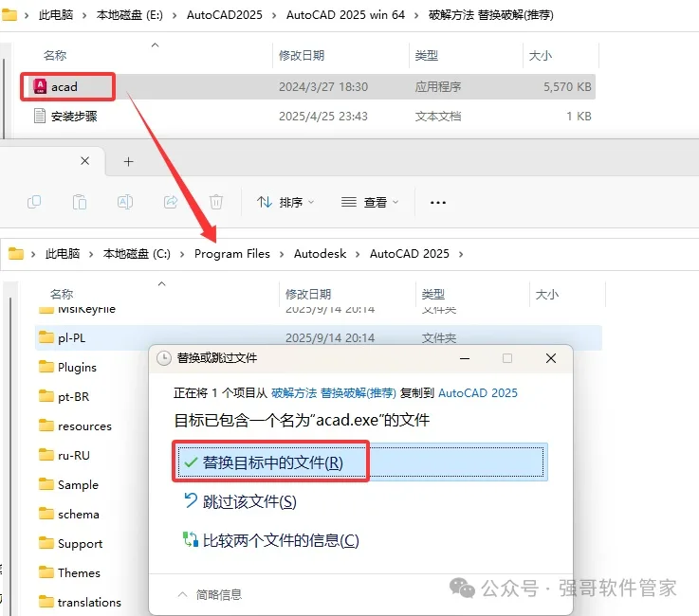This screenshot has width=699, height=616.
Task: Open the Support folder
Action: click(80, 543)
